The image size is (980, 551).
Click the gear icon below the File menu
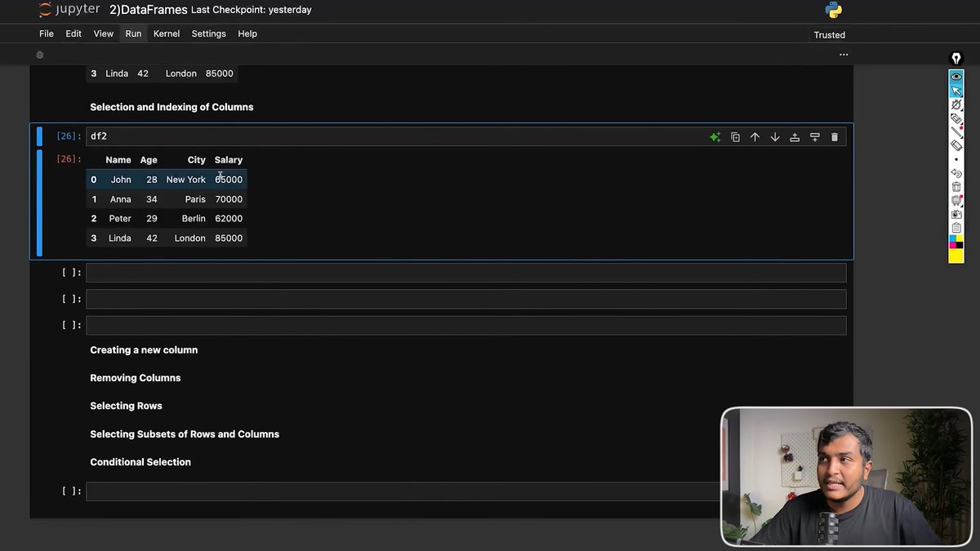39,55
